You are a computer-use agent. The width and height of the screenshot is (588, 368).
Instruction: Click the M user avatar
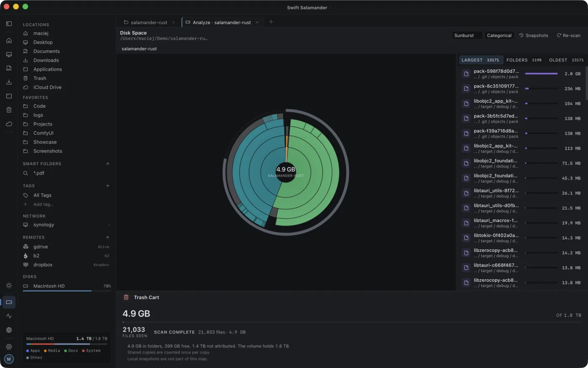[9, 359]
